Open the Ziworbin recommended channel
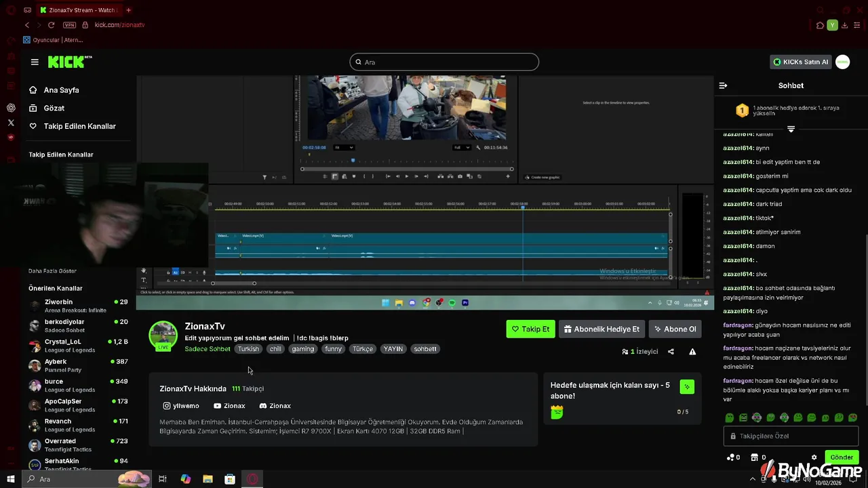Screen dimensions: 868x488 coord(79,306)
